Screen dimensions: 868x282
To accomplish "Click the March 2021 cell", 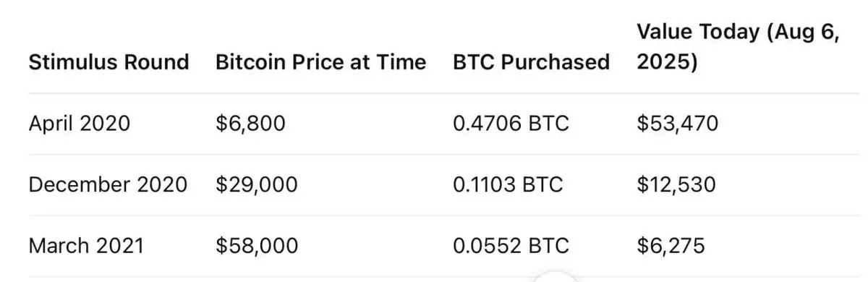I will 86,246.
